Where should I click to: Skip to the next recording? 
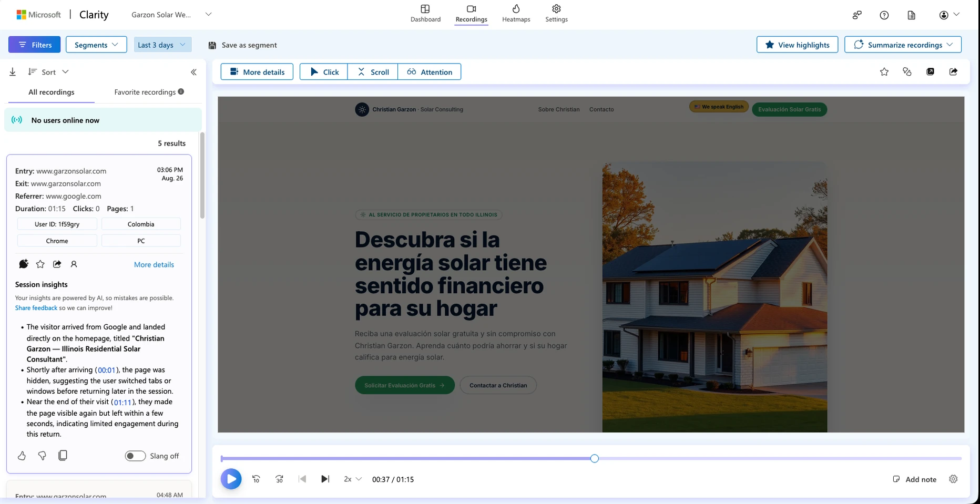click(325, 479)
